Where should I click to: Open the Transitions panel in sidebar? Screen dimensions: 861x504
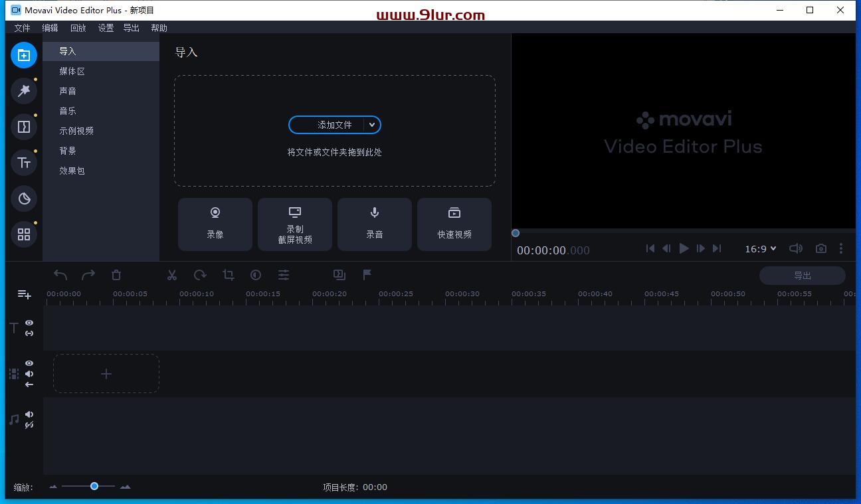24,126
